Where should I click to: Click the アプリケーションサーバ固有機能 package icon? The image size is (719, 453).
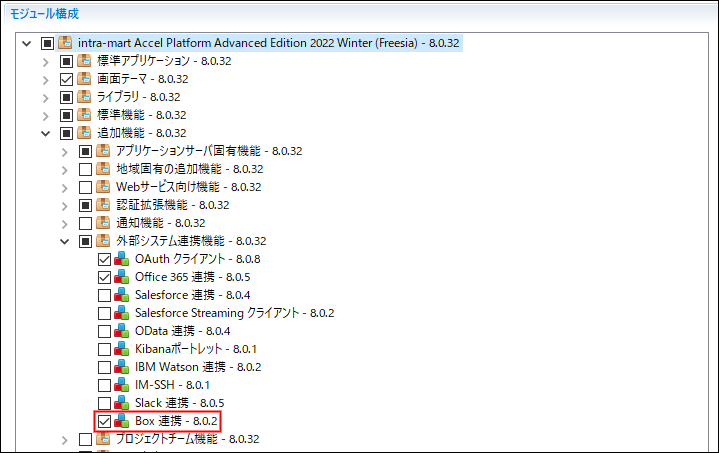tap(103, 150)
